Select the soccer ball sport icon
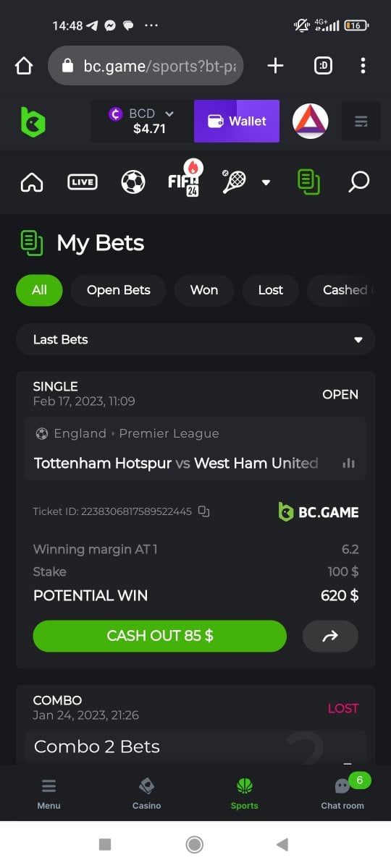The image size is (391, 868). point(133,182)
